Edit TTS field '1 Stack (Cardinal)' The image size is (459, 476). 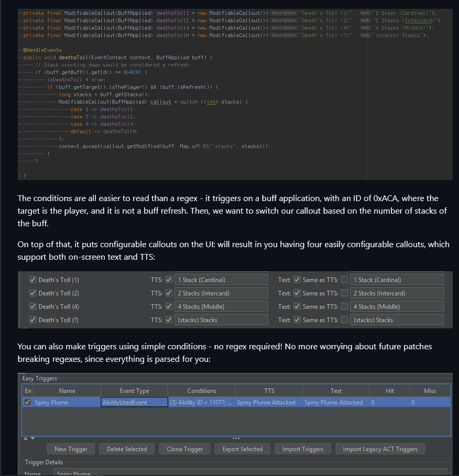tap(221, 280)
